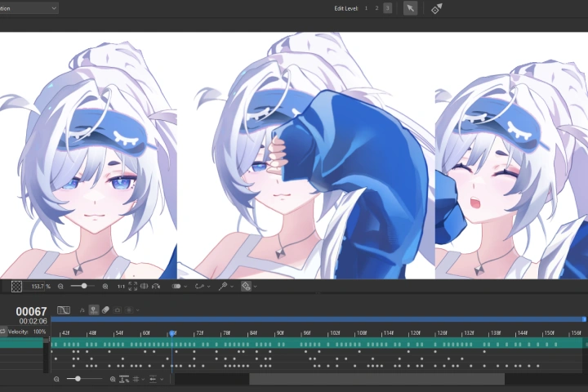Expand the keyframe visibility dropdown arrow
588x392 pixels.
pyautogui.click(x=255, y=287)
